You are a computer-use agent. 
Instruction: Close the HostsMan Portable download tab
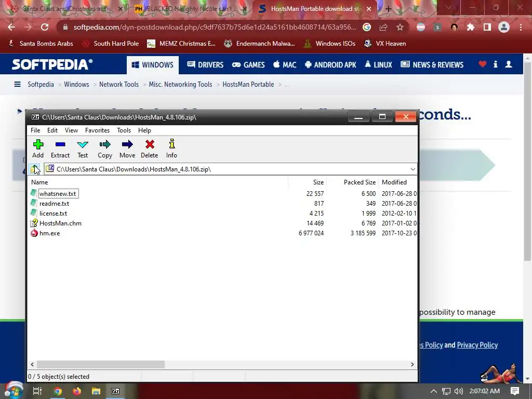coord(369,9)
